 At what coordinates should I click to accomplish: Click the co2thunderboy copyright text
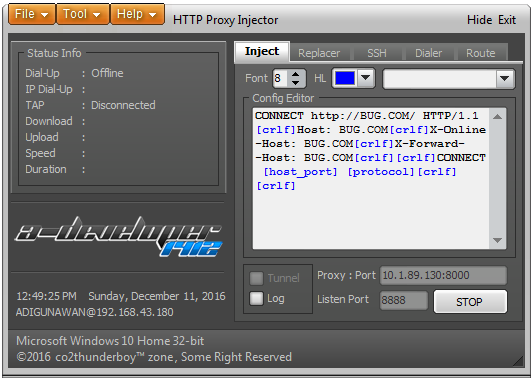[154, 357]
